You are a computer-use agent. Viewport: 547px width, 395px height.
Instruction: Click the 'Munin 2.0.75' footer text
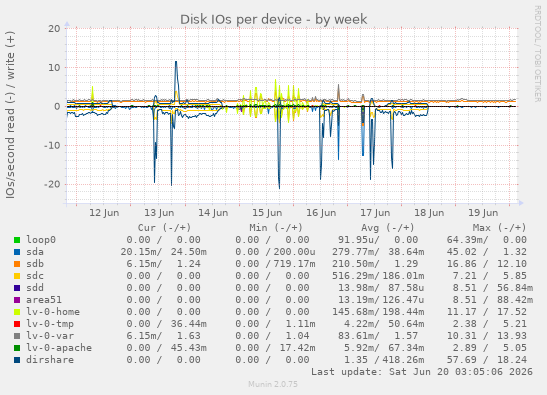(273, 384)
